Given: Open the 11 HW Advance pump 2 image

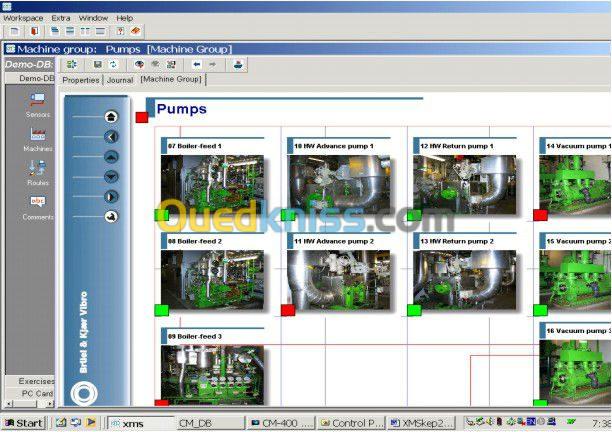Looking at the screenshot, I should click(338, 280).
